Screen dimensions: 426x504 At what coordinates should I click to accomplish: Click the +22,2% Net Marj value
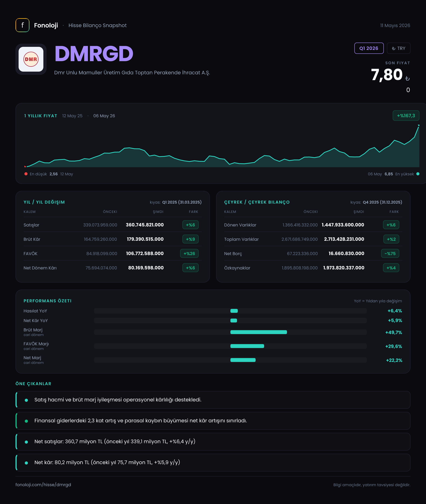[394, 360]
